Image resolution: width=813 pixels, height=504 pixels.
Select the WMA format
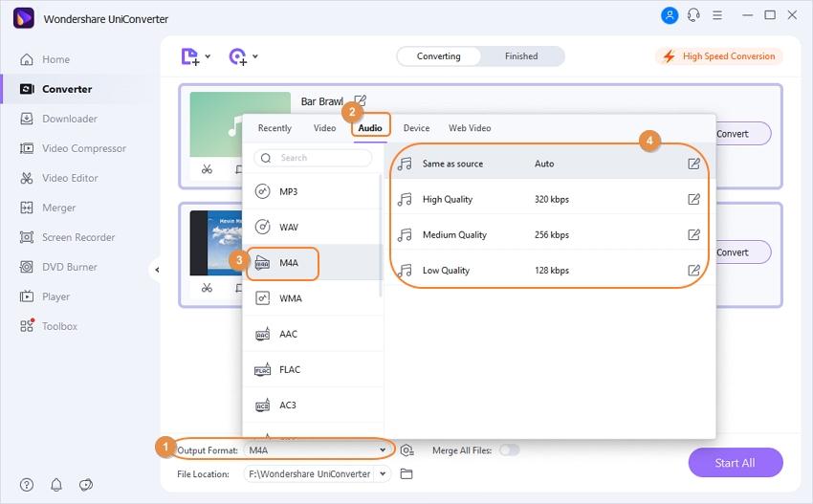(x=312, y=298)
